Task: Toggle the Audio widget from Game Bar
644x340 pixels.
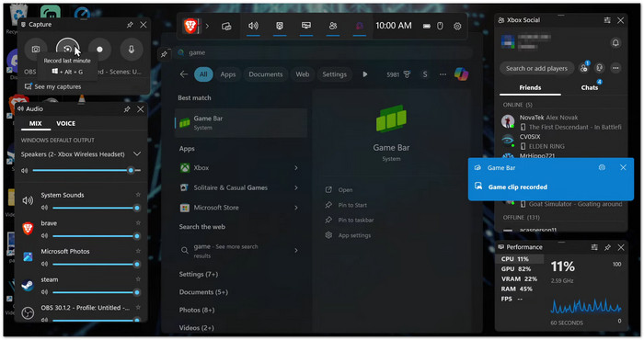Action: pos(253,26)
